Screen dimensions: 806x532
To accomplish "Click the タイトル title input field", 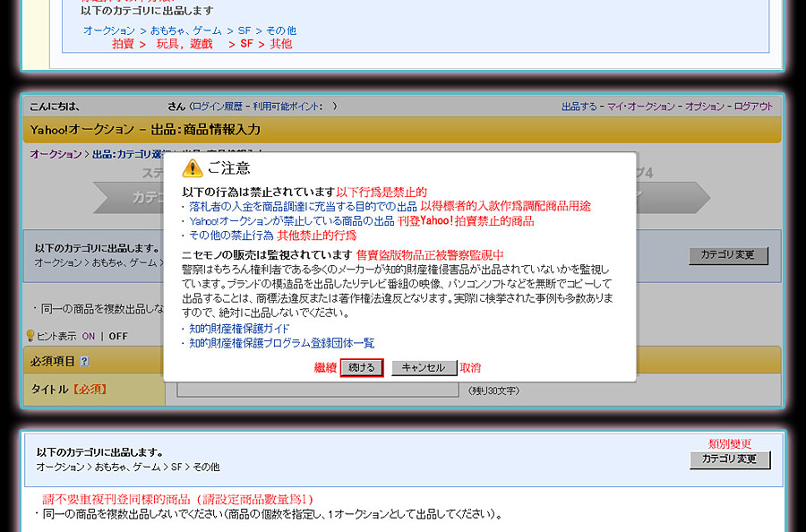I will click(x=318, y=390).
